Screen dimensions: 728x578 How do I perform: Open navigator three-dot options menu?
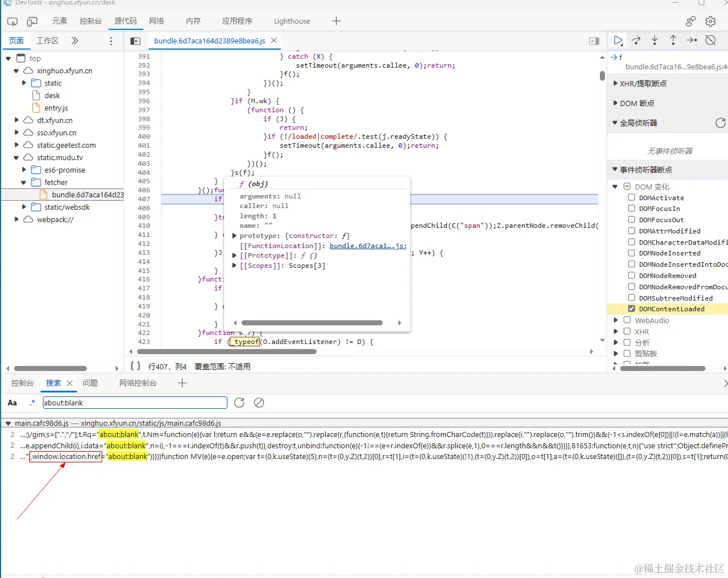(x=111, y=41)
